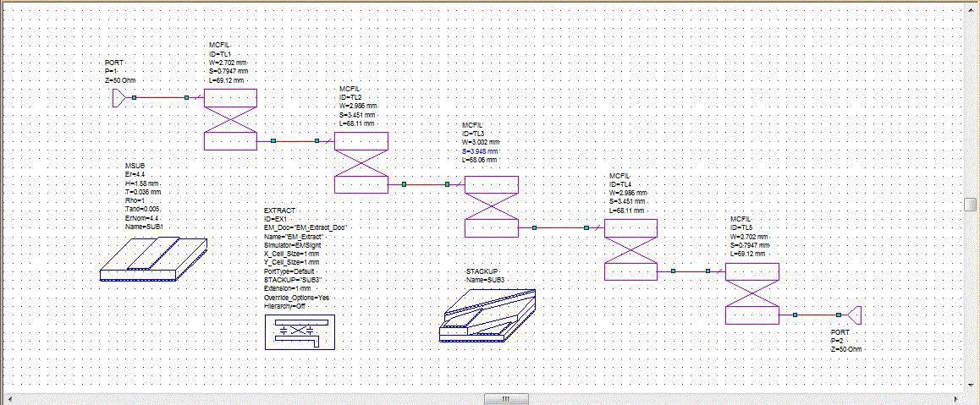Click the blue S=3.948 mm parameter
Viewport: 980px width, 405px height.
click(x=480, y=151)
